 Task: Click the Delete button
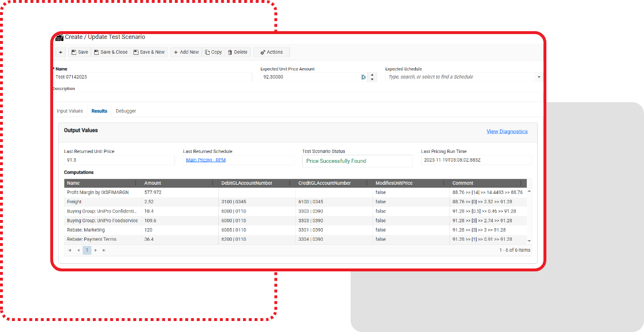(237, 52)
